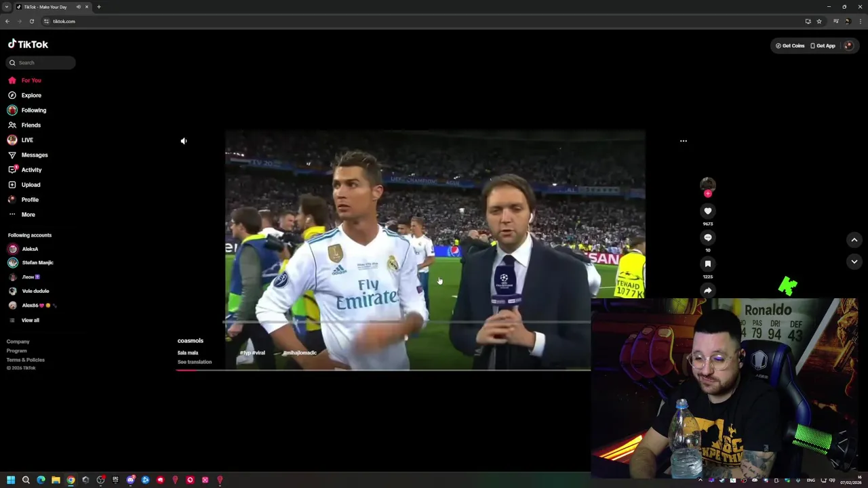Click the TikTok search box
868x488 pixels.
pyautogui.click(x=41, y=62)
